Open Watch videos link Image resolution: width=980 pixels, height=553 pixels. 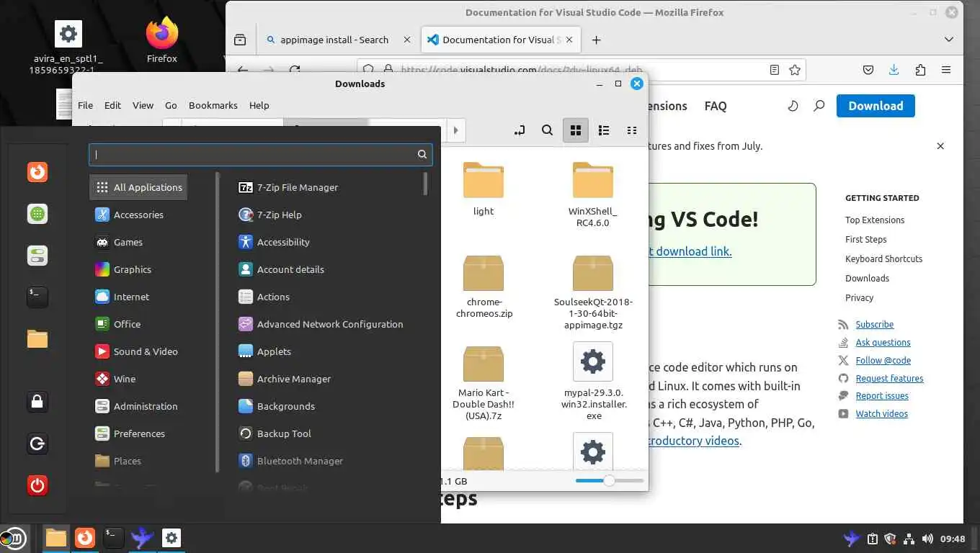click(881, 414)
